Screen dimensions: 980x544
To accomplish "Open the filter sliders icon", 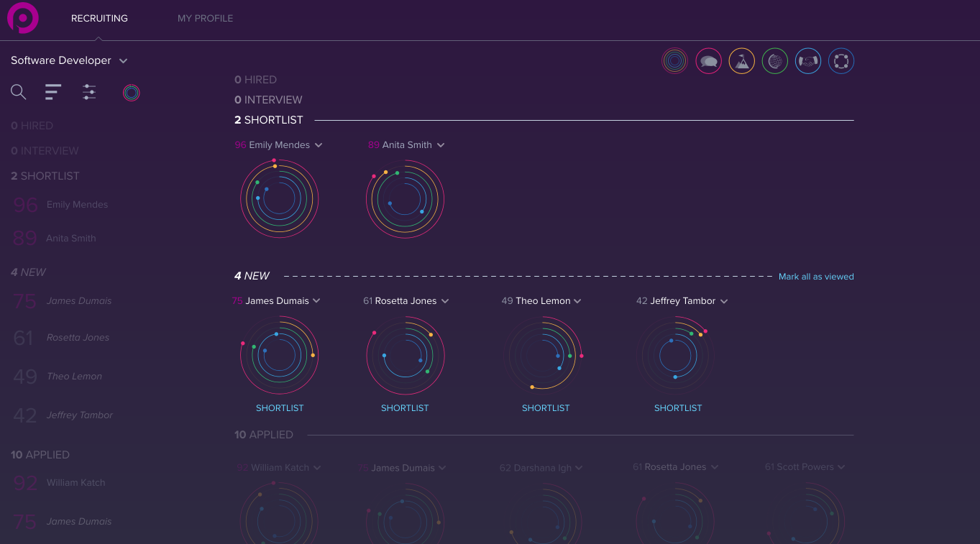I will pyautogui.click(x=89, y=92).
